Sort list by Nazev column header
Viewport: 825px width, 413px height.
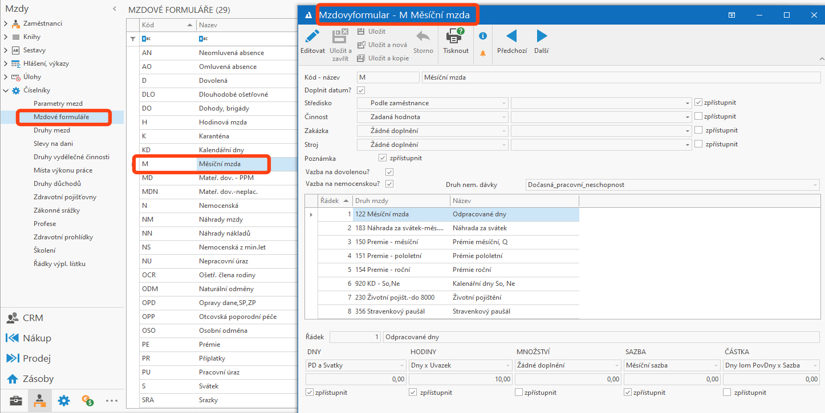pyautogui.click(x=246, y=25)
